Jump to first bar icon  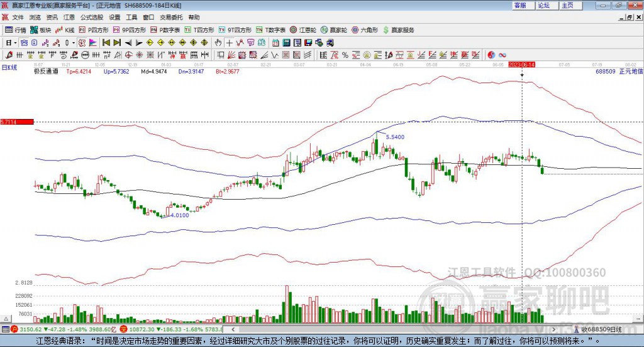tap(106, 43)
